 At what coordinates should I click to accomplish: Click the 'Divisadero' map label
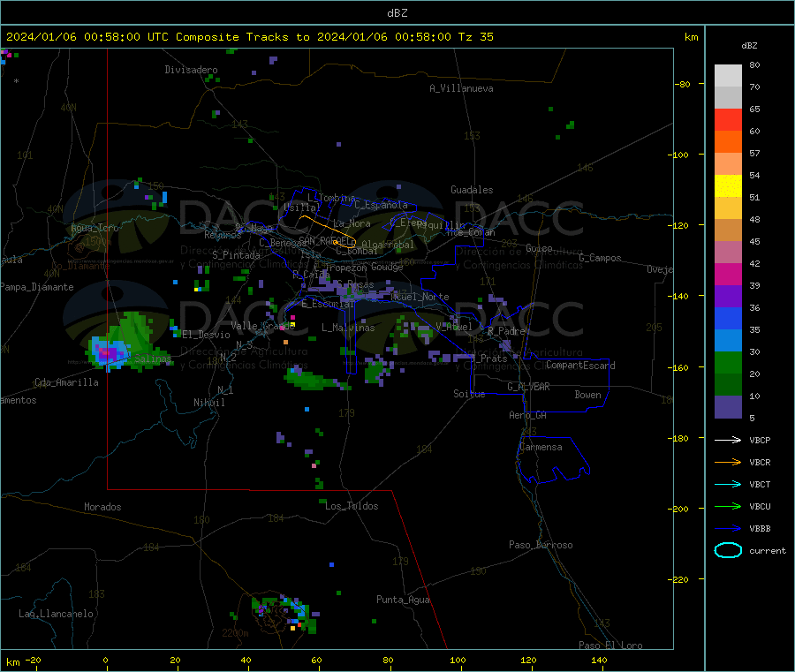pos(191,70)
